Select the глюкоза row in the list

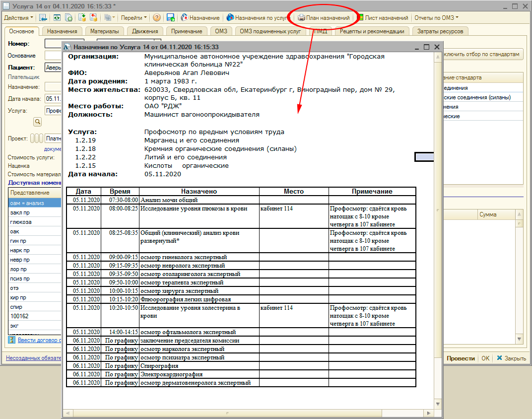(20, 222)
